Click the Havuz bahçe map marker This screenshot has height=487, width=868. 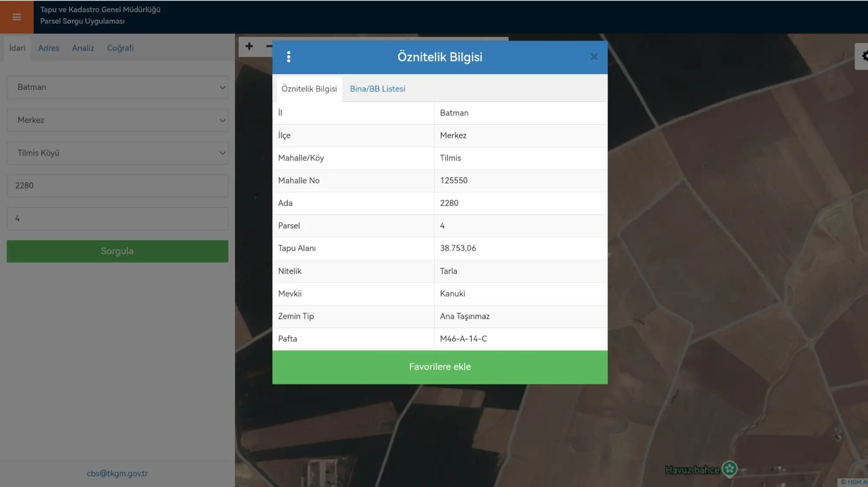730,469
